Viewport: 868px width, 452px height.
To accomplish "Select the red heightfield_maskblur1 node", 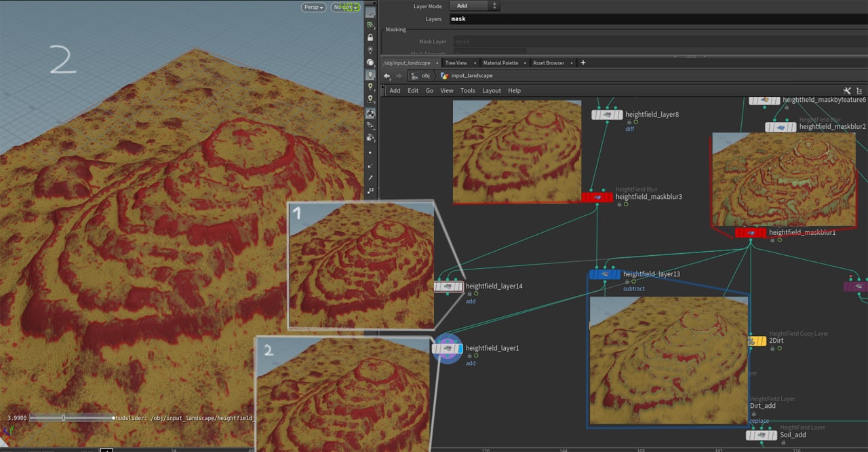I will [751, 233].
